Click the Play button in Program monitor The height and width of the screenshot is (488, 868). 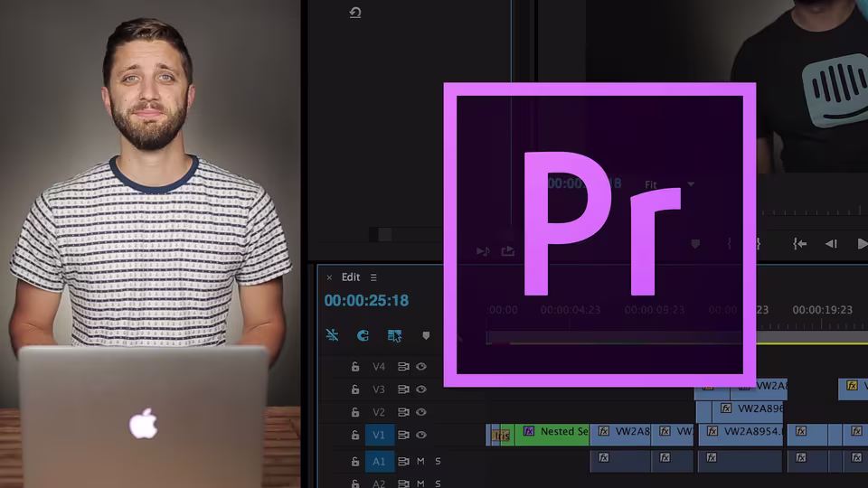[x=862, y=243]
